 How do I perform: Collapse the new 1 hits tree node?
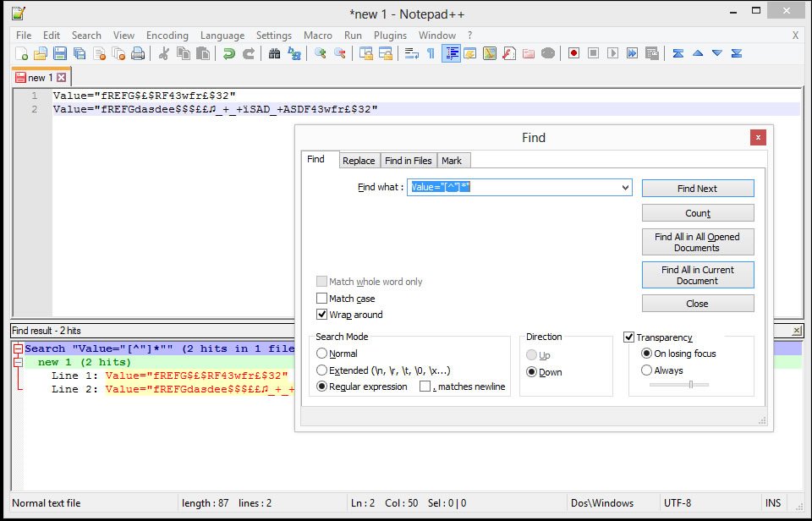point(17,362)
